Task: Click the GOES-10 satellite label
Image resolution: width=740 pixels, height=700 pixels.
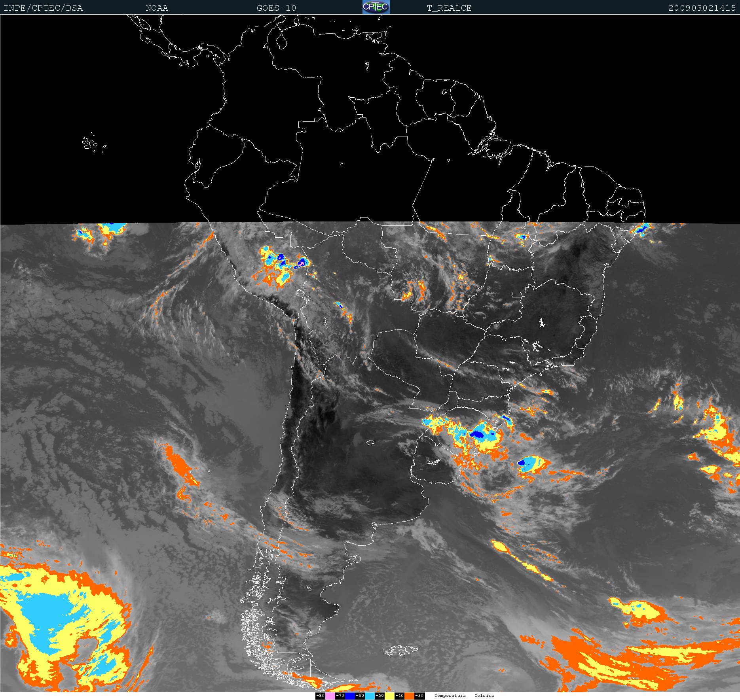Action: coord(276,8)
